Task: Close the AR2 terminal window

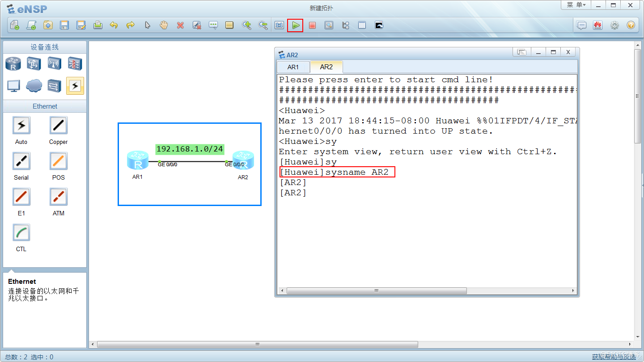Action: [568, 52]
